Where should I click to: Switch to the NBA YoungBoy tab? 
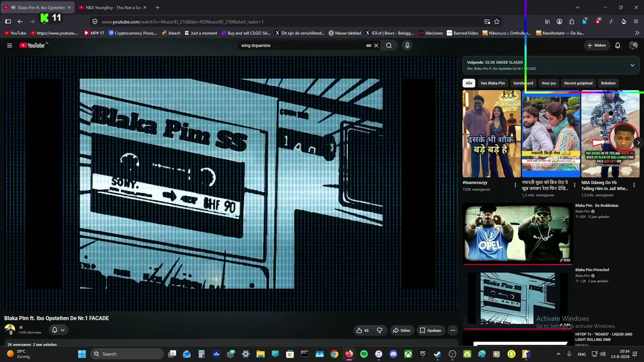coord(113,8)
